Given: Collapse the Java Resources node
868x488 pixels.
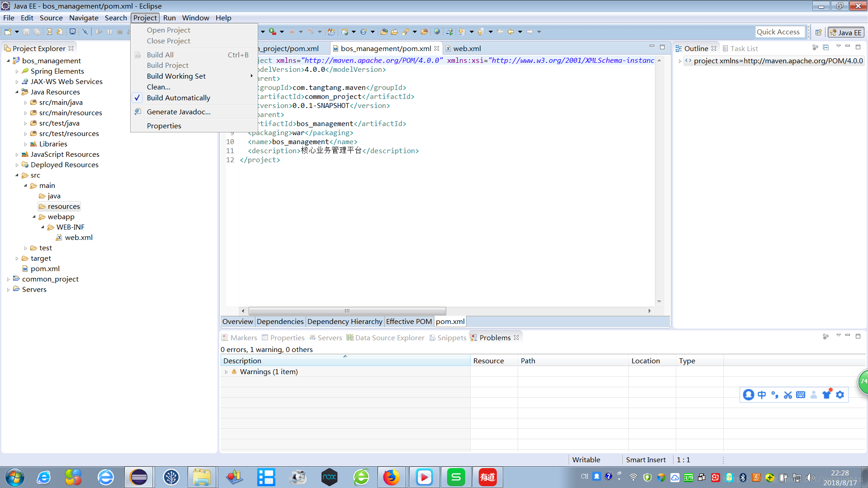Looking at the screenshot, I should 17,92.
